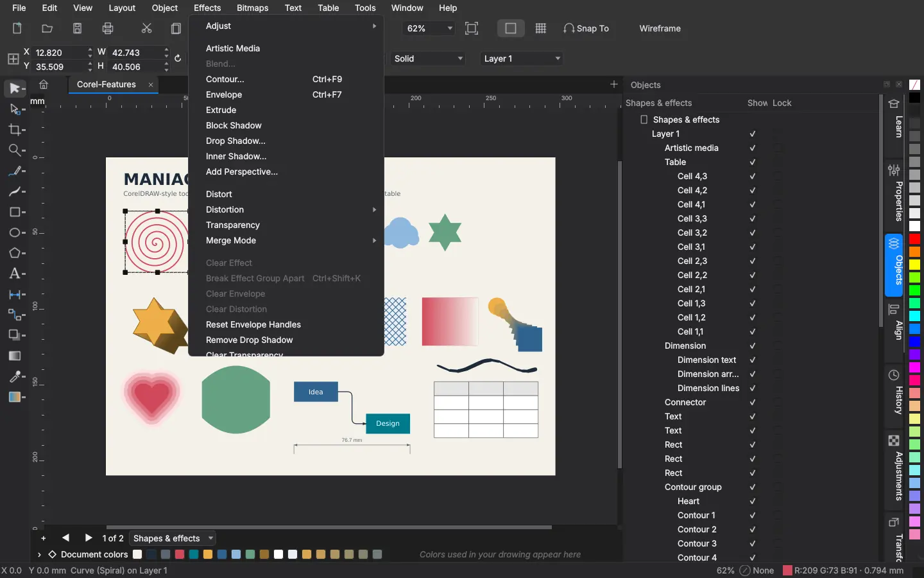Image resolution: width=924 pixels, height=578 pixels.
Task: Open the Solid line style dropdown
Action: point(428,58)
